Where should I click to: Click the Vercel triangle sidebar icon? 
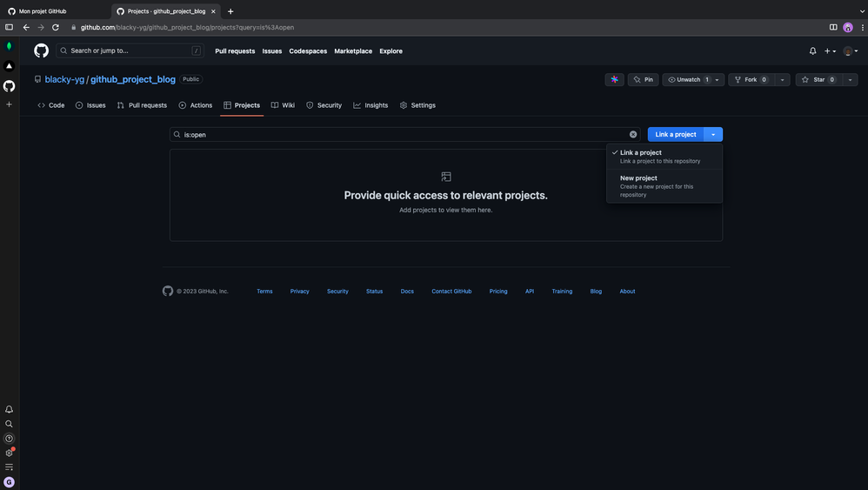tap(9, 66)
